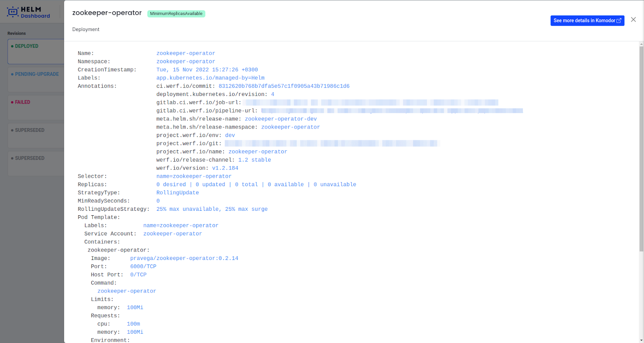Click the Helm Dashboard logo
This screenshot has width=644, height=343.
(x=28, y=12)
